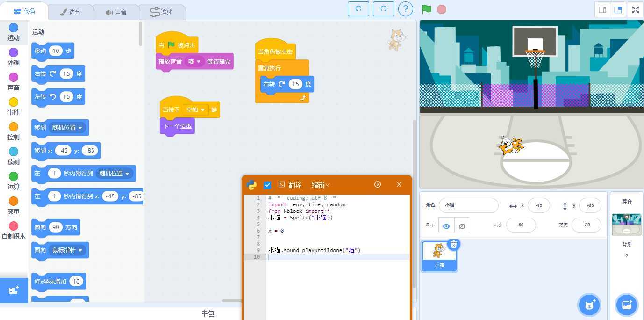Click the 下一个造型 block in the workspace
The image size is (644, 320).
(177, 126)
